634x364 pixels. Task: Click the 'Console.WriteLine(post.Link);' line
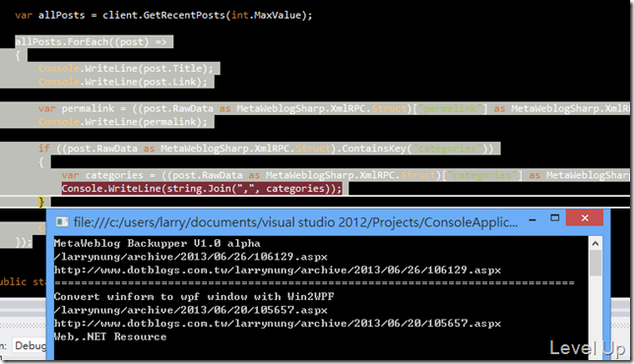pos(123,82)
